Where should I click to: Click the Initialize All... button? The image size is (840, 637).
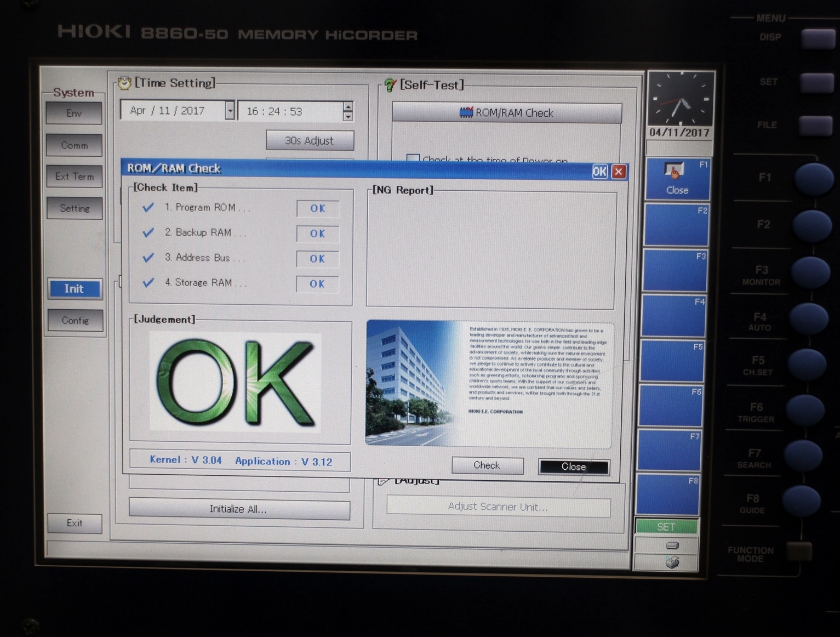click(x=239, y=509)
